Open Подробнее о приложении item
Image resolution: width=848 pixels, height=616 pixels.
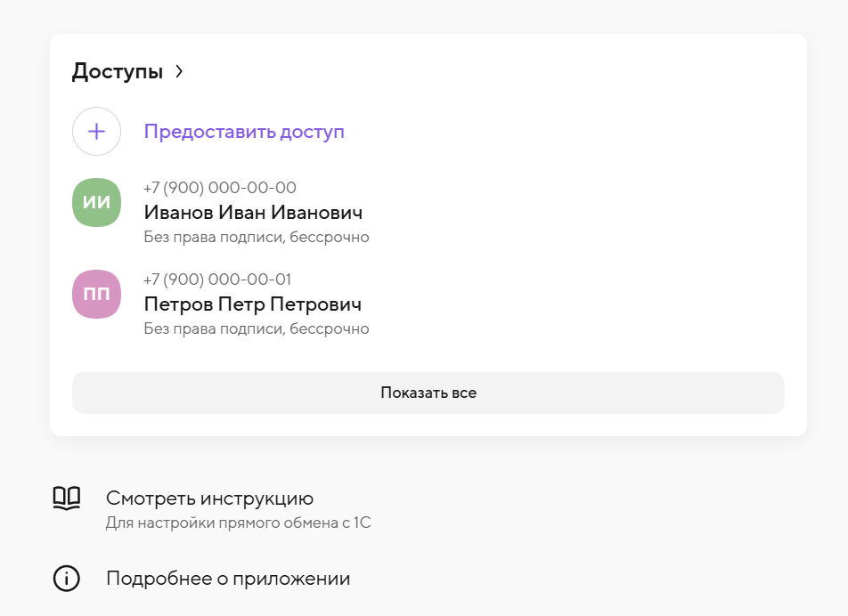point(228,579)
